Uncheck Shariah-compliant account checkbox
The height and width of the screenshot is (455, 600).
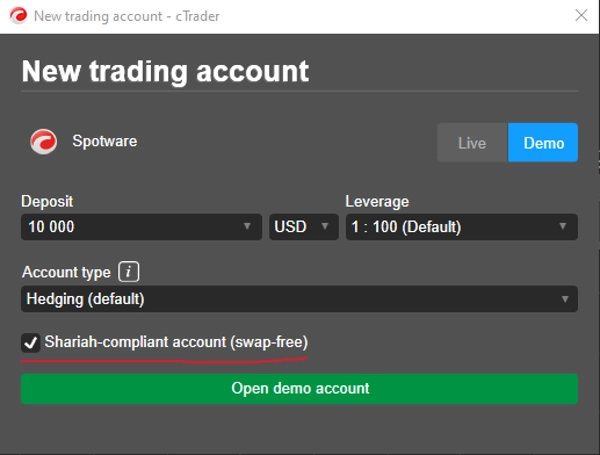pyautogui.click(x=31, y=342)
